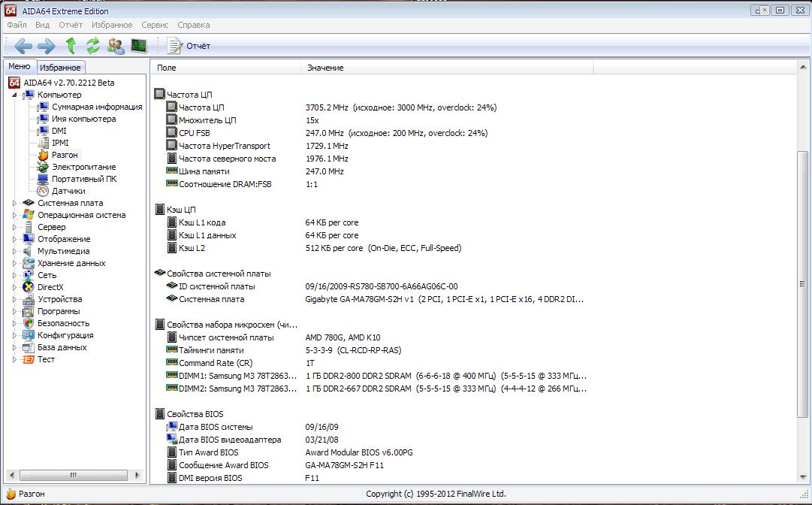The height and width of the screenshot is (505, 812).
Task: Click the users icon in the toolbar
Action: pos(116,46)
